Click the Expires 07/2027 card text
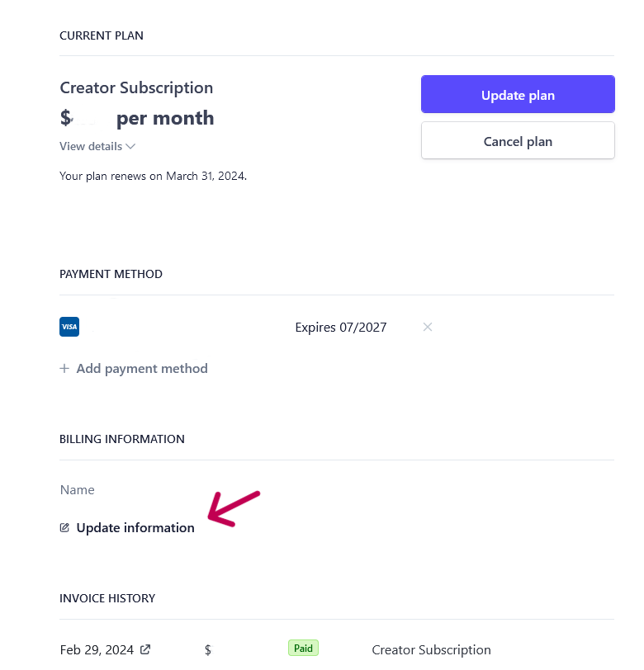644x670 pixels. [341, 328]
